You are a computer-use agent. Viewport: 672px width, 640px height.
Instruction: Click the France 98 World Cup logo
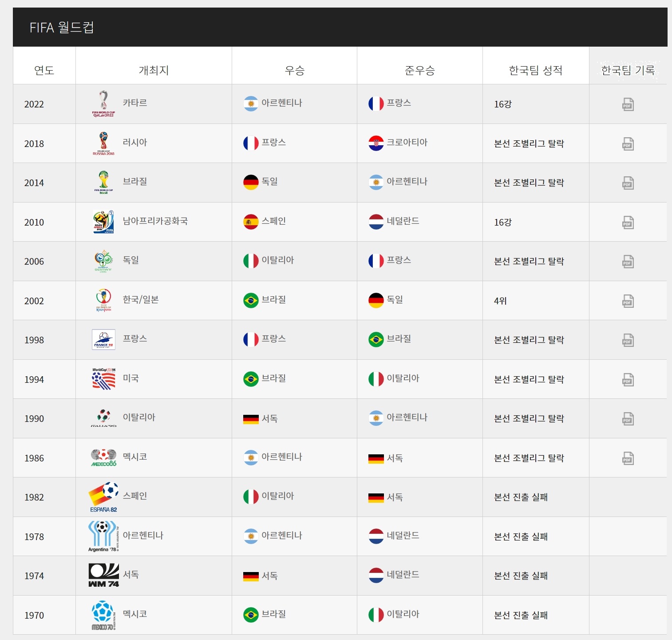(x=103, y=339)
